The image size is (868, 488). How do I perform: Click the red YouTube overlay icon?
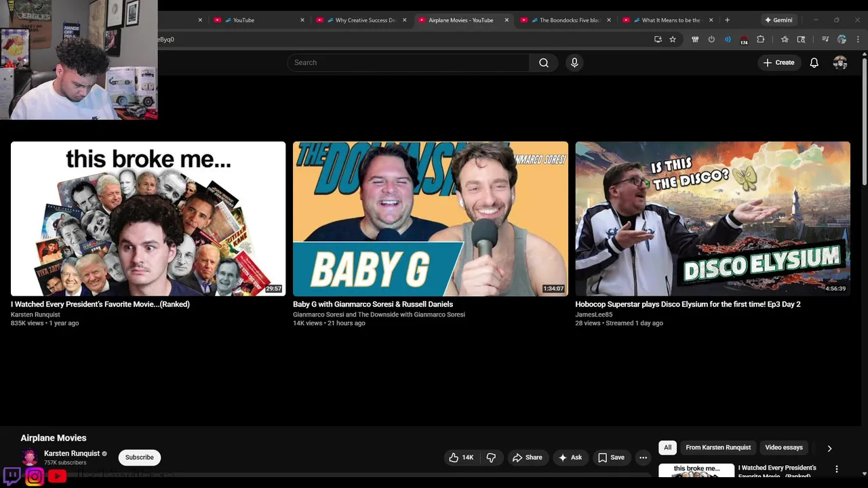pyautogui.click(x=57, y=476)
